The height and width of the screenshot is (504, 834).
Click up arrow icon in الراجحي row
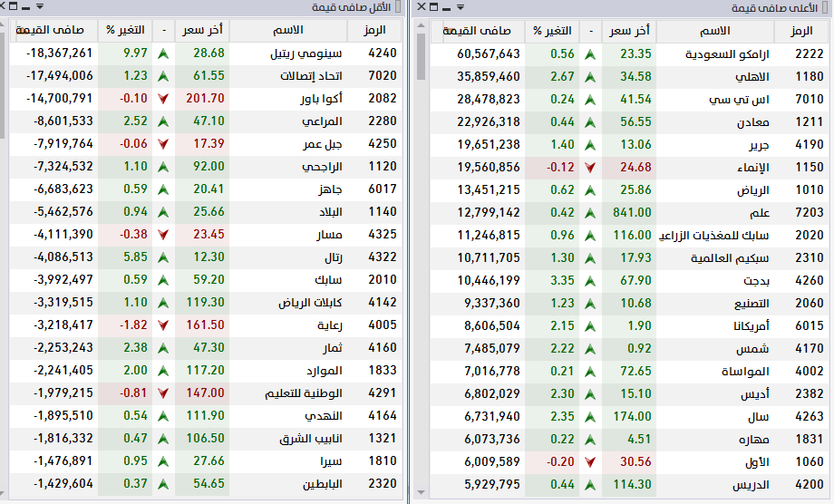tap(163, 167)
